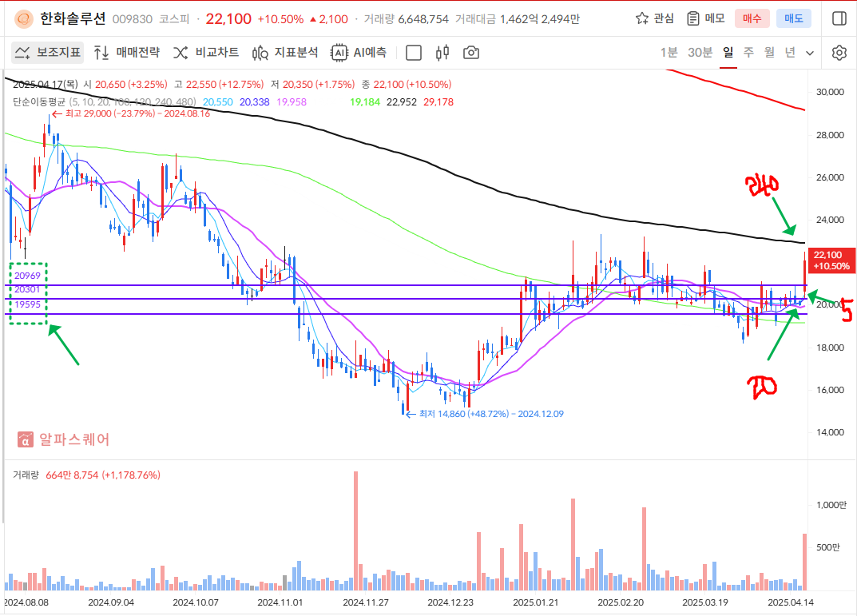Open the 지표분석 indicator analysis tool
The width and height of the screenshot is (857, 616).
285,53
